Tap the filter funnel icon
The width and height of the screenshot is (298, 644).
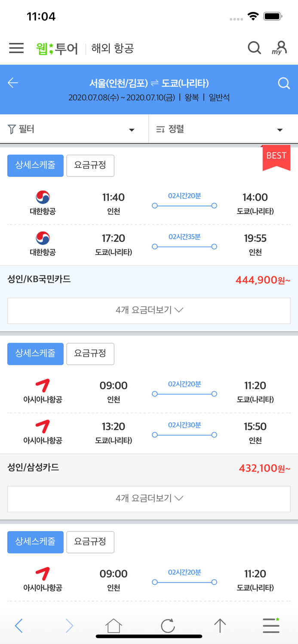[10, 129]
